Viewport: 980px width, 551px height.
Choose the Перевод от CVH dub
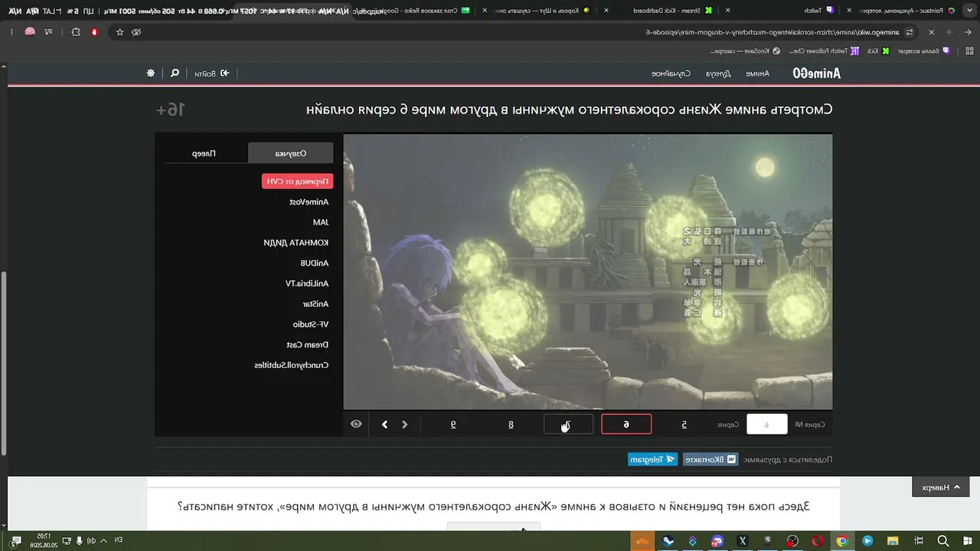click(x=297, y=181)
